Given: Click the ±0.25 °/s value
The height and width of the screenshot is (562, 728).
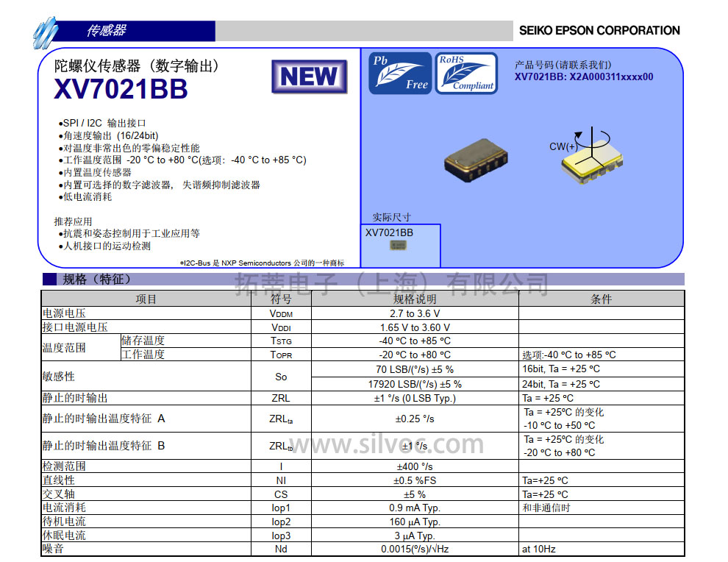Looking at the screenshot, I should (415, 419).
